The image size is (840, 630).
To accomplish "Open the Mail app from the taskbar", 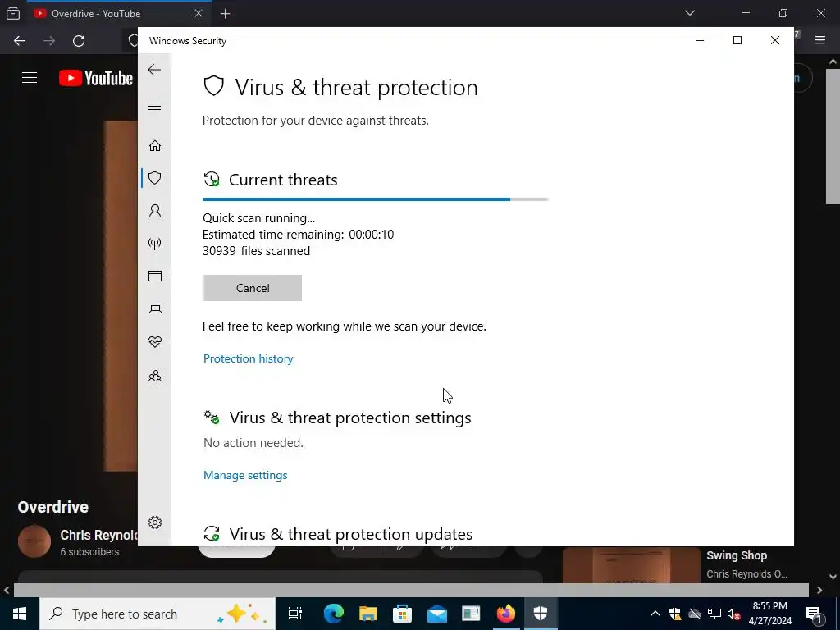I will [x=437, y=614].
